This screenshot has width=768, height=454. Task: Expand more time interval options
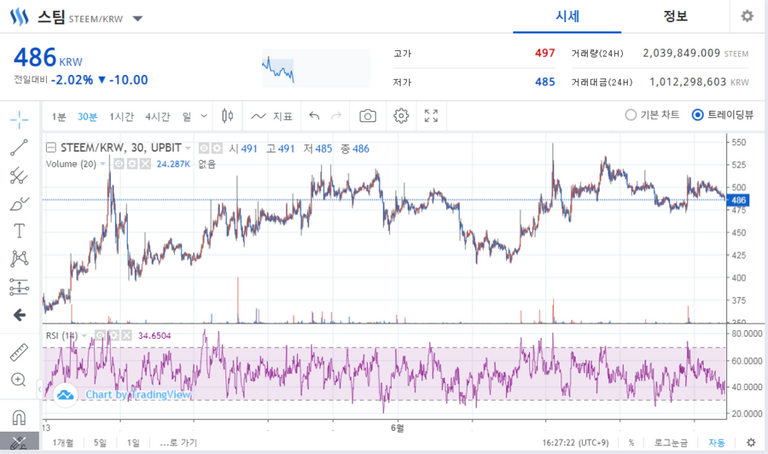(204, 116)
